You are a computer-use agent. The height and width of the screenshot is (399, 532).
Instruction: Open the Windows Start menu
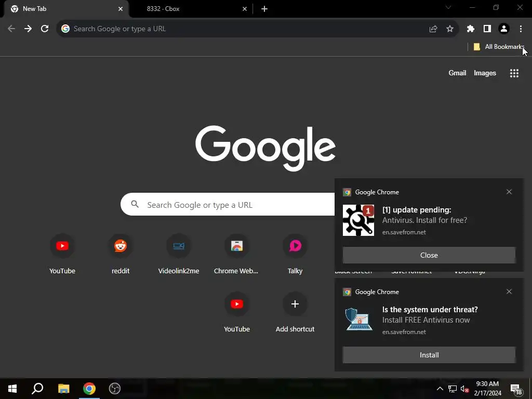12,389
